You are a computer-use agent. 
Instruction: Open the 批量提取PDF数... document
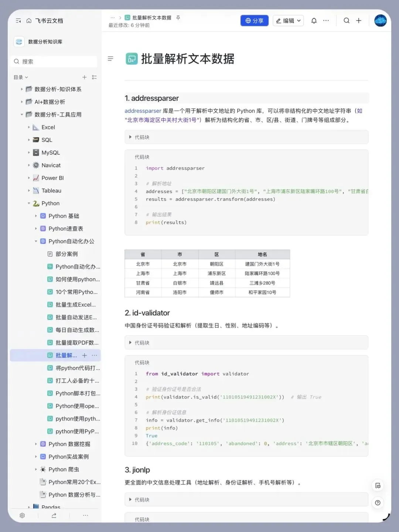pos(77,342)
